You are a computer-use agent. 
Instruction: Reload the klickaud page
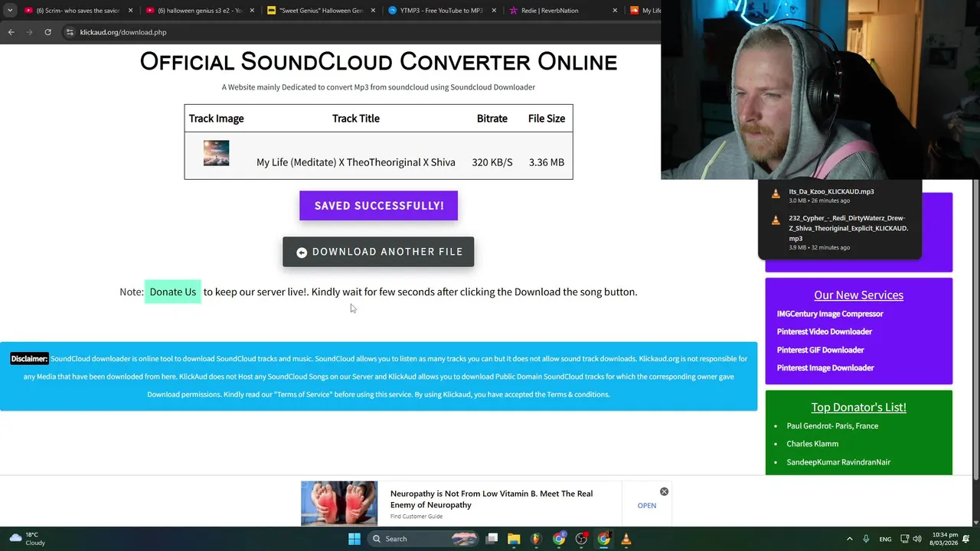click(47, 32)
